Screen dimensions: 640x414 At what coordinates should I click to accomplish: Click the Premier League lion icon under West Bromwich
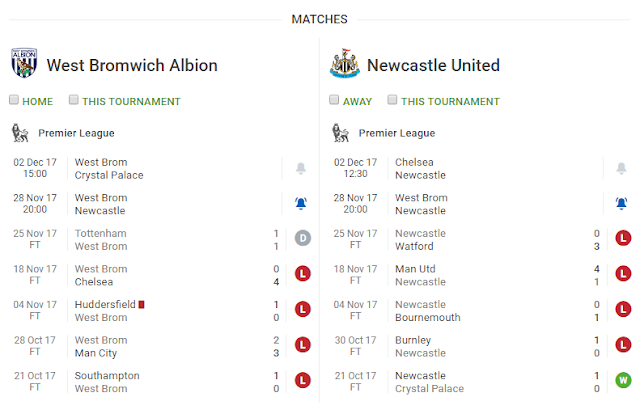tap(19, 133)
